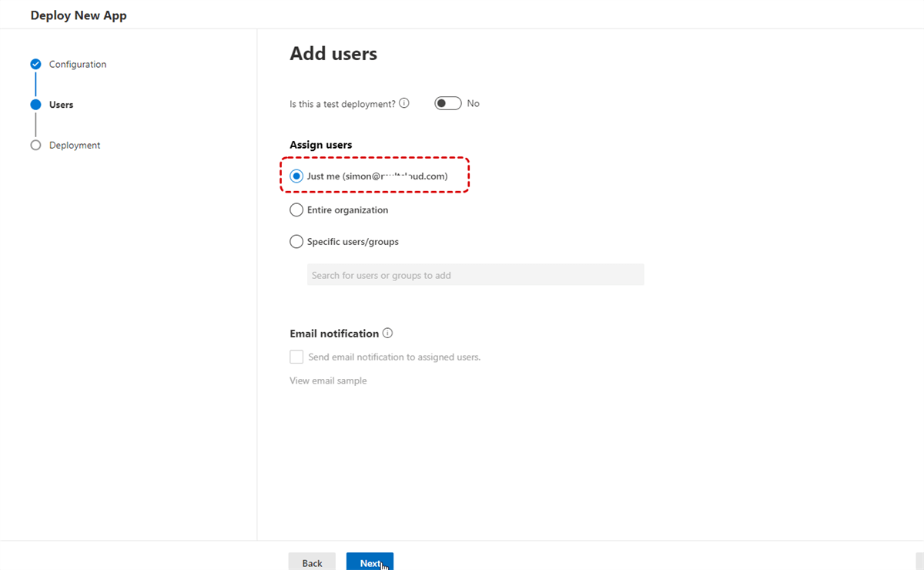The width and height of the screenshot is (924, 570).
Task: Click info icon next to Email notification
Action: (x=387, y=334)
